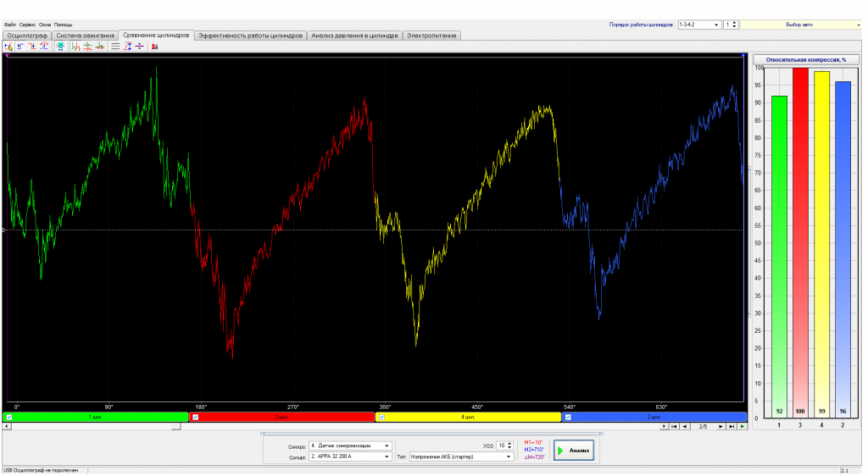
Task: Click the green compression bar for cylinder 1
Action: (x=779, y=257)
